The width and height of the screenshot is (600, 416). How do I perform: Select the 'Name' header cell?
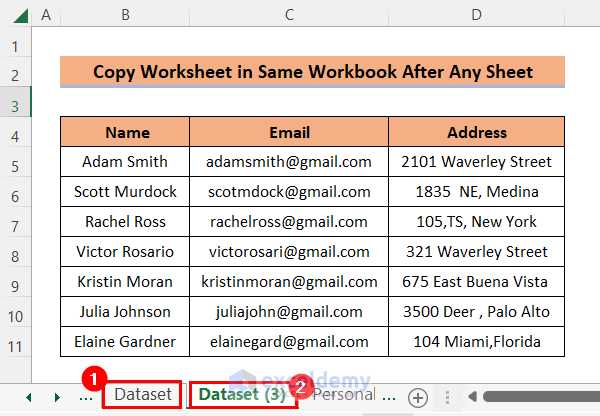tap(125, 132)
